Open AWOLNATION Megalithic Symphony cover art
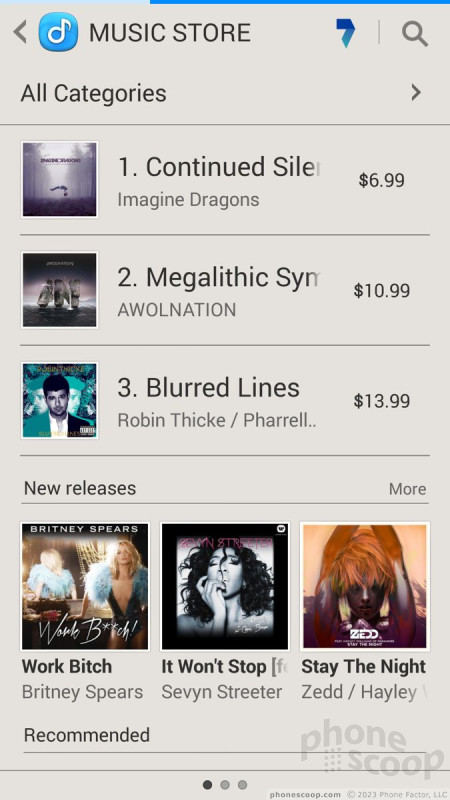The height and width of the screenshot is (800, 450). click(60, 290)
